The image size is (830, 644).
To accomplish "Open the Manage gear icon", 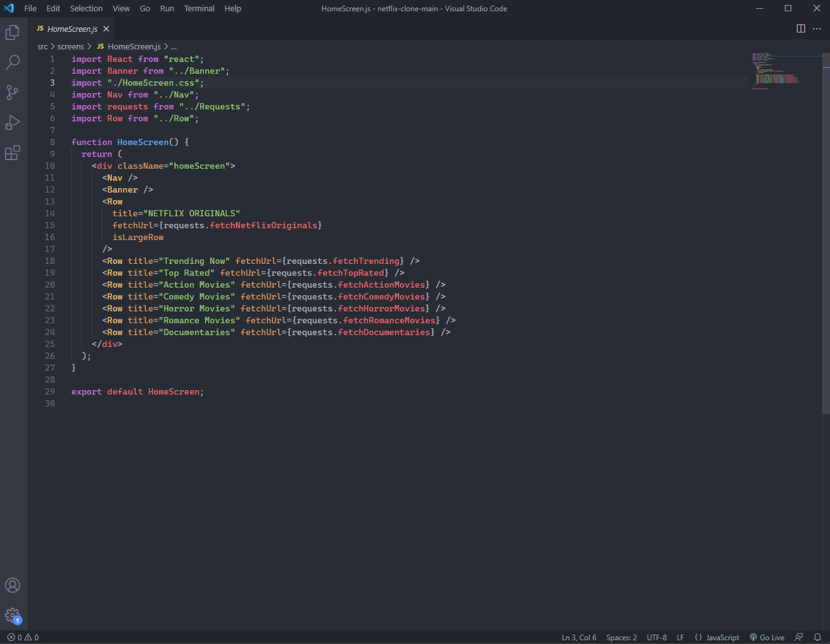I will 12,615.
